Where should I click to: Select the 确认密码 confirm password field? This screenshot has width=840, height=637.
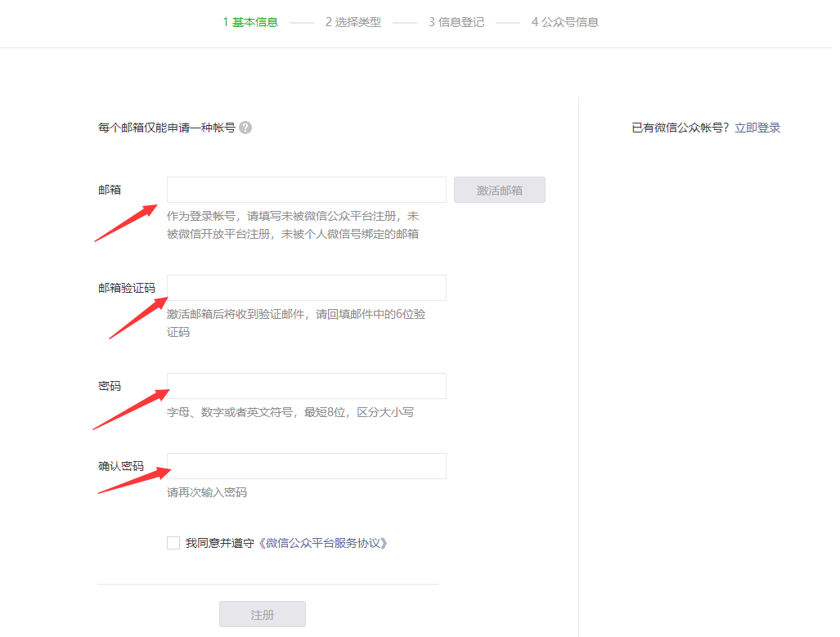point(307,466)
